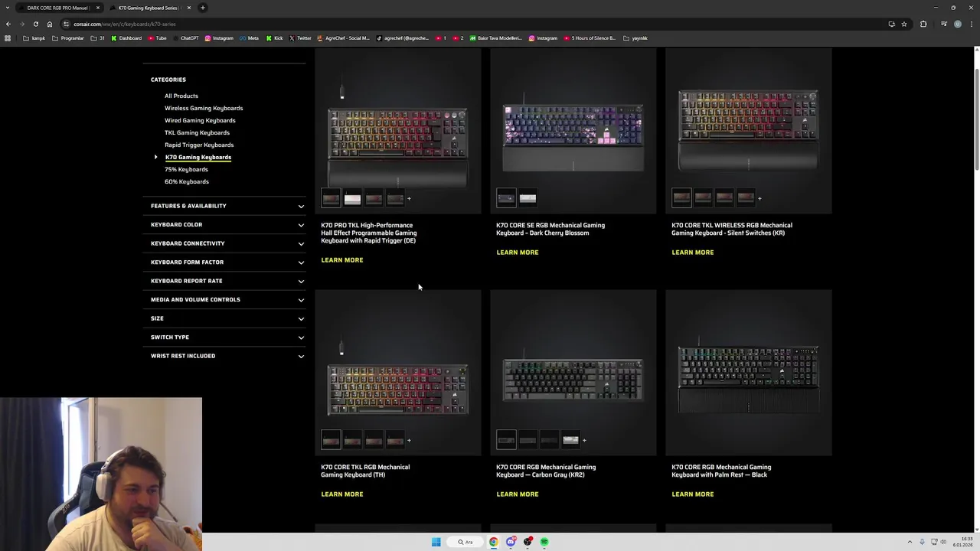Open new tab with plus button

202,8
